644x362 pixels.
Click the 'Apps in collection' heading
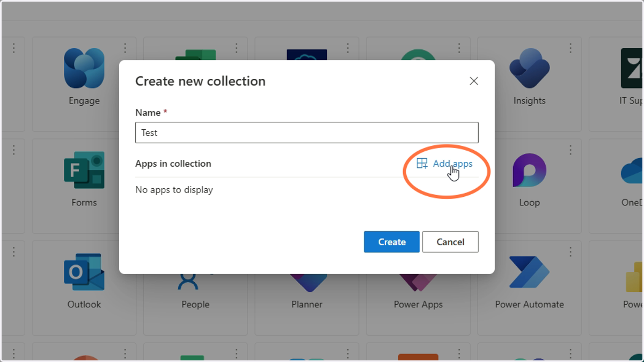coord(173,164)
